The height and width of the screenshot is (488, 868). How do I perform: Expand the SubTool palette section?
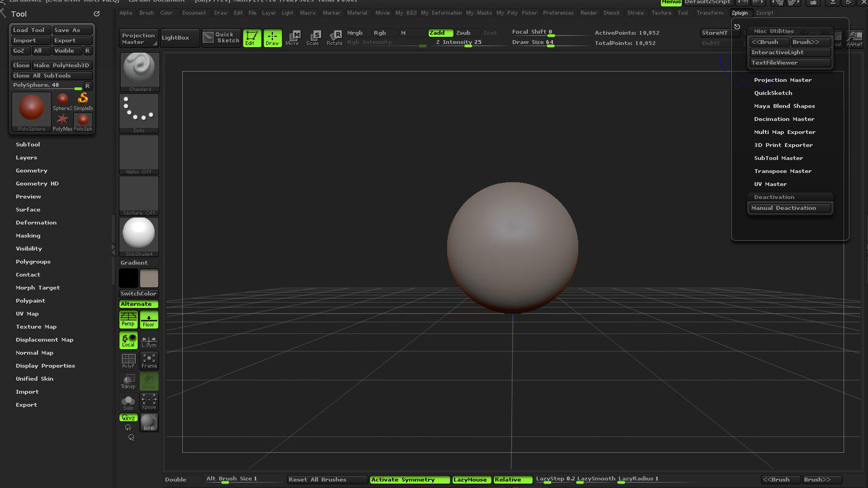tap(28, 145)
